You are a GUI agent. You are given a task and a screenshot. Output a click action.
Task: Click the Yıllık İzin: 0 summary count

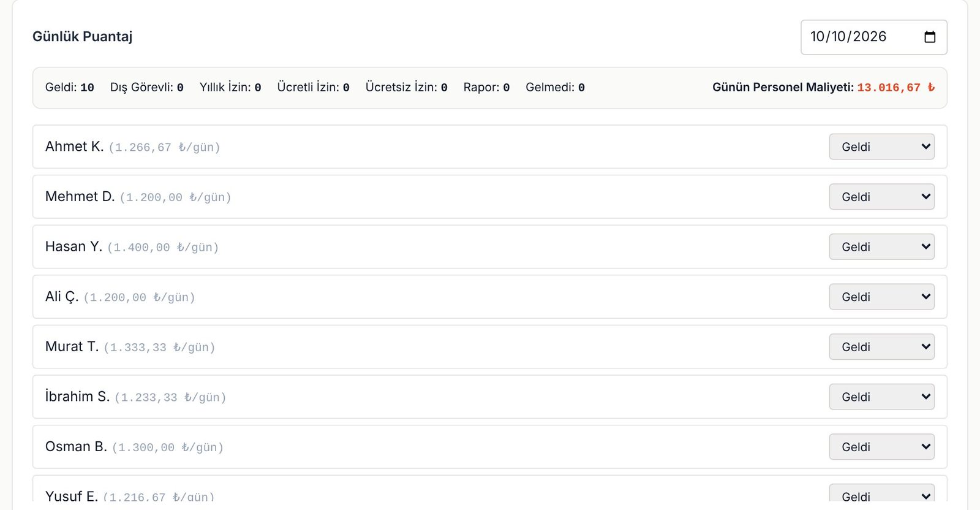[230, 88]
